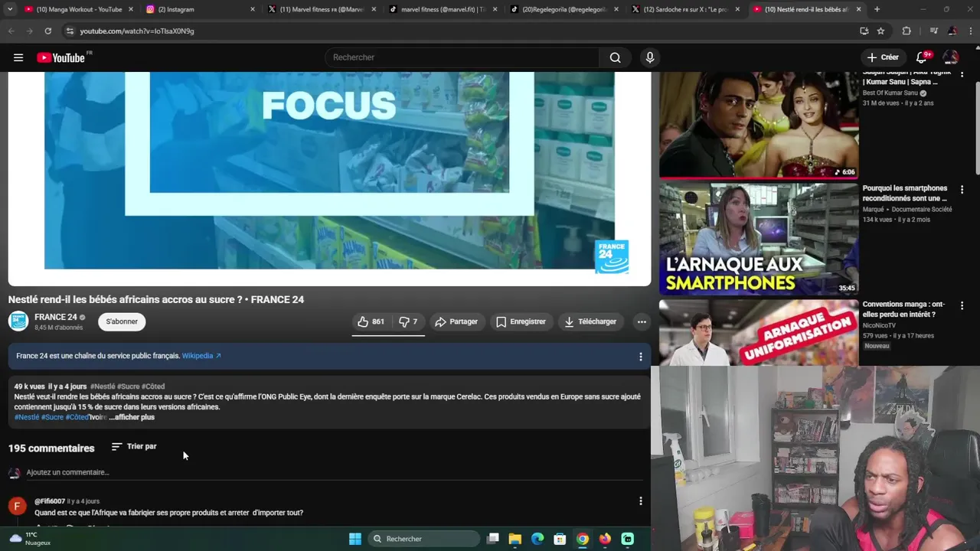This screenshot has width=980, height=551.
Task: View site information icon in address bar
Action: click(x=70, y=31)
